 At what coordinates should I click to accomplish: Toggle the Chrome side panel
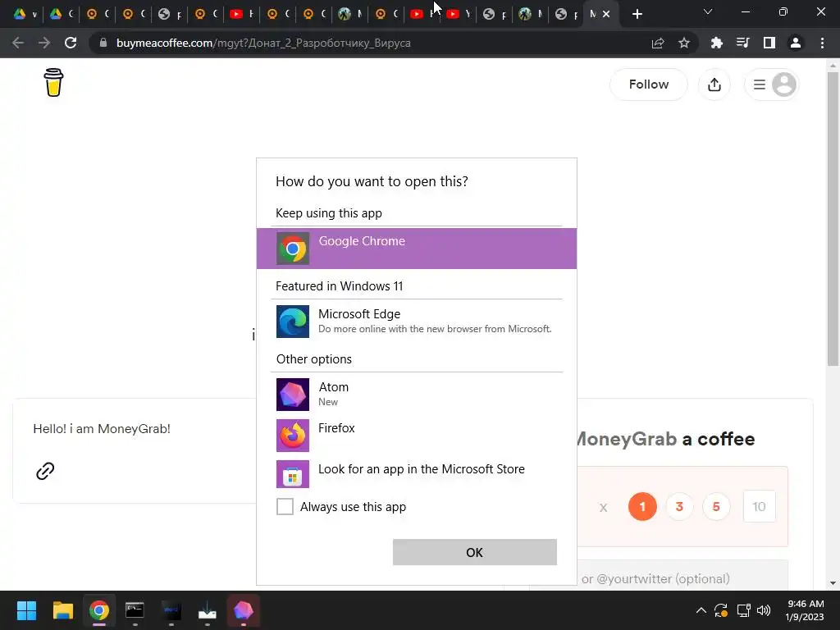[769, 43]
